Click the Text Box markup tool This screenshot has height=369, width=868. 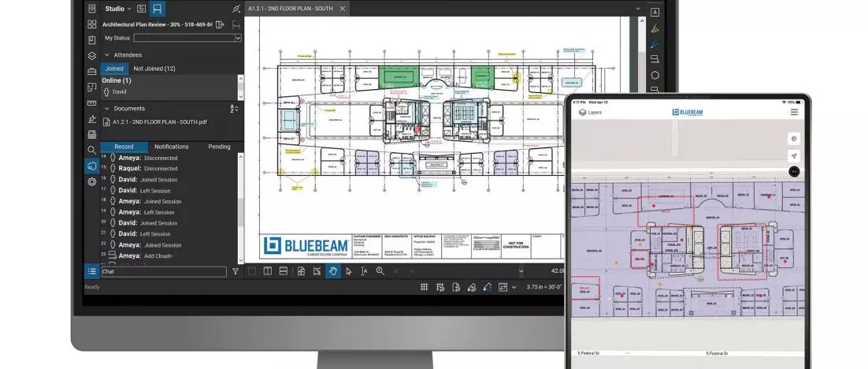[x=655, y=12]
